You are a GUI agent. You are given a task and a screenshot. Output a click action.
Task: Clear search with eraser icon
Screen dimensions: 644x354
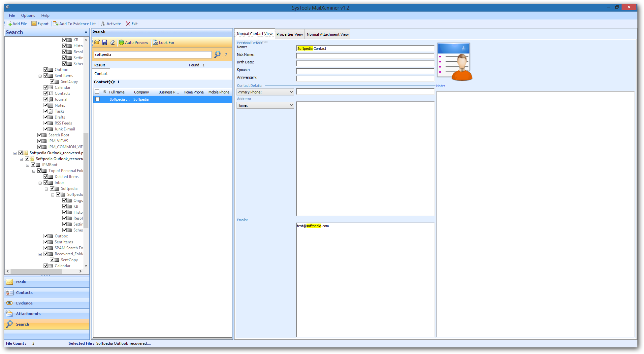(x=112, y=42)
